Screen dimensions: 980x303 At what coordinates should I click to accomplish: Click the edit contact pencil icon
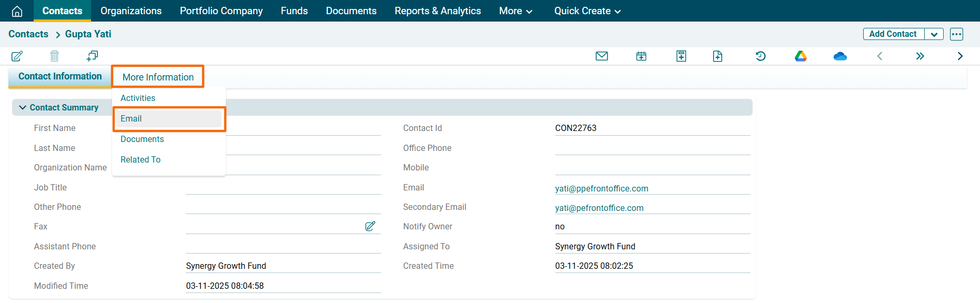pos(17,56)
